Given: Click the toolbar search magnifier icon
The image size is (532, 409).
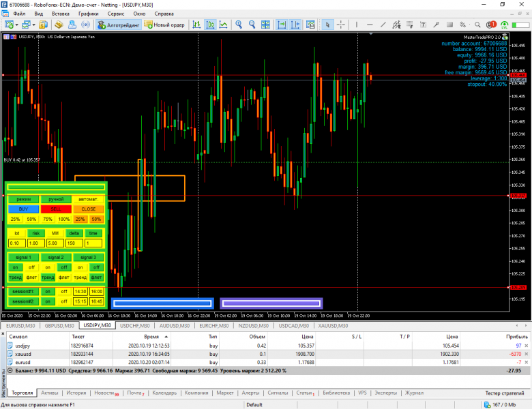Looking at the screenshot, I should click(x=477, y=25).
